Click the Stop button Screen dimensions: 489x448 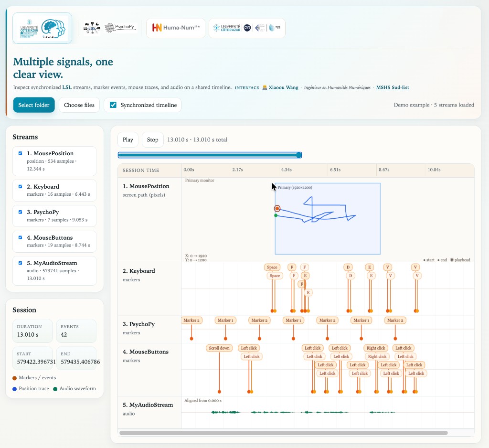[x=152, y=139]
